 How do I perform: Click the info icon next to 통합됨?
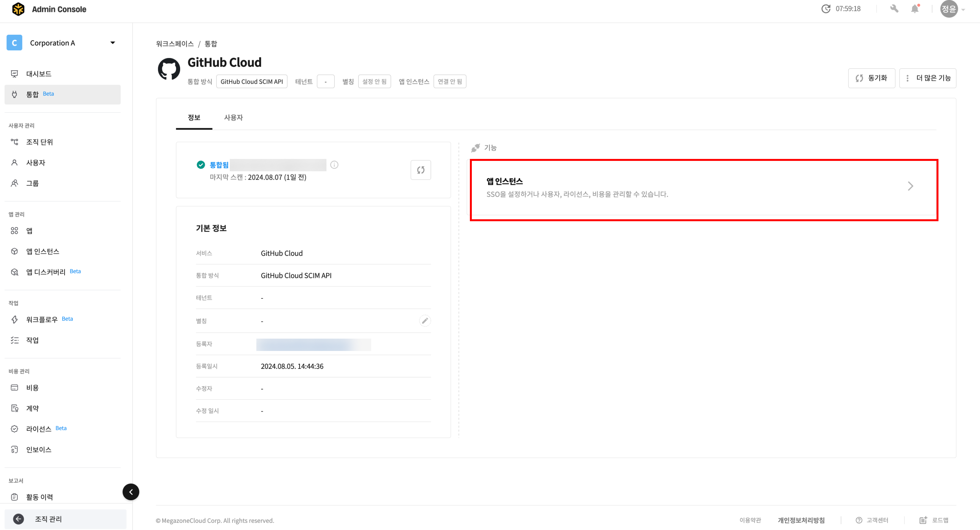(x=334, y=165)
